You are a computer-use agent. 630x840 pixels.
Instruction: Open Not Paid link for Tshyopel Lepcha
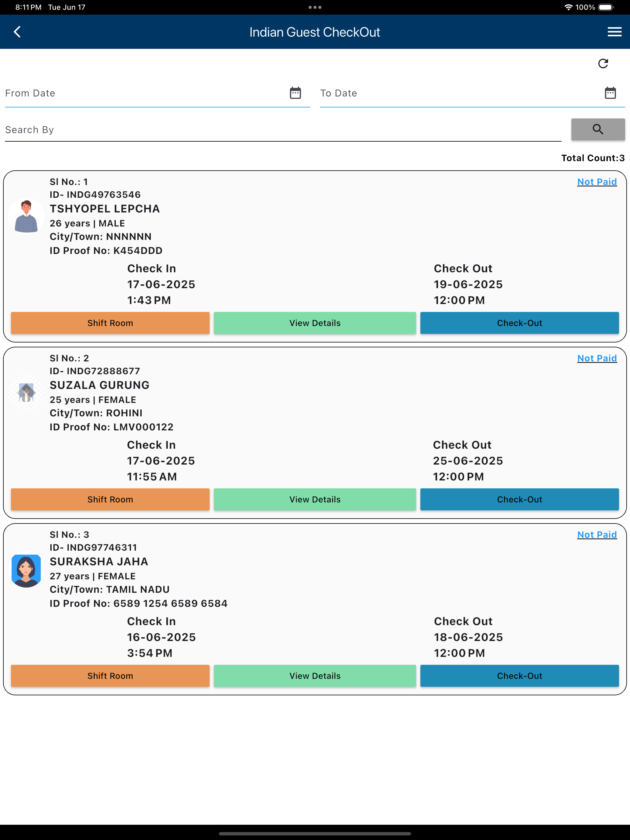597,182
